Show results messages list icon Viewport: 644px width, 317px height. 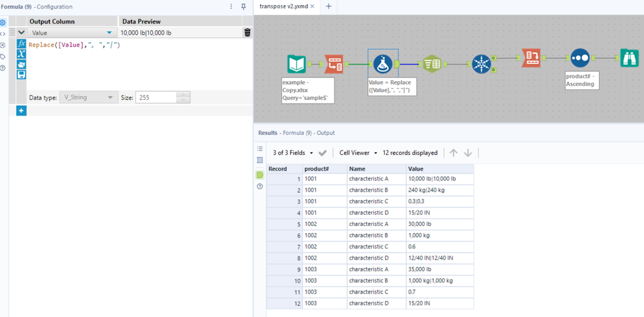tap(260, 149)
